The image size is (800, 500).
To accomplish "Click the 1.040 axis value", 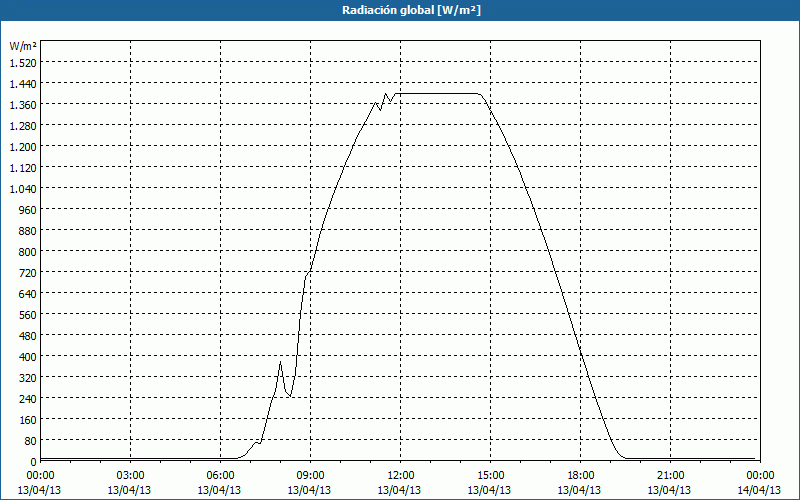I will coord(23,189).
